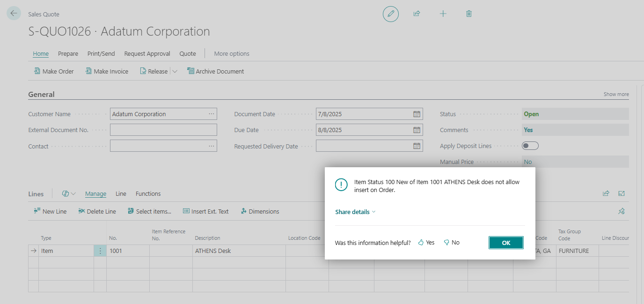Add a New Line

point(50,211)
